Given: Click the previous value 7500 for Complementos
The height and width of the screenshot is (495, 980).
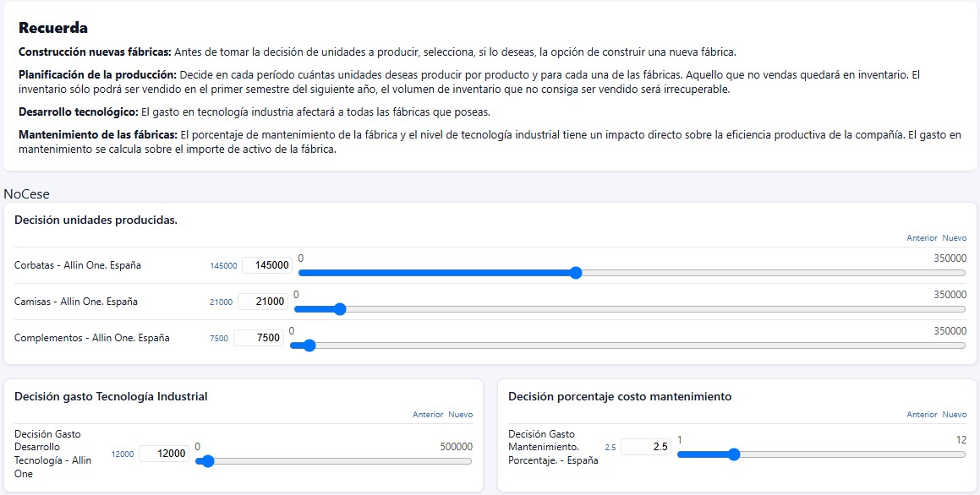Looking at the screenshot, I should 219,339.
